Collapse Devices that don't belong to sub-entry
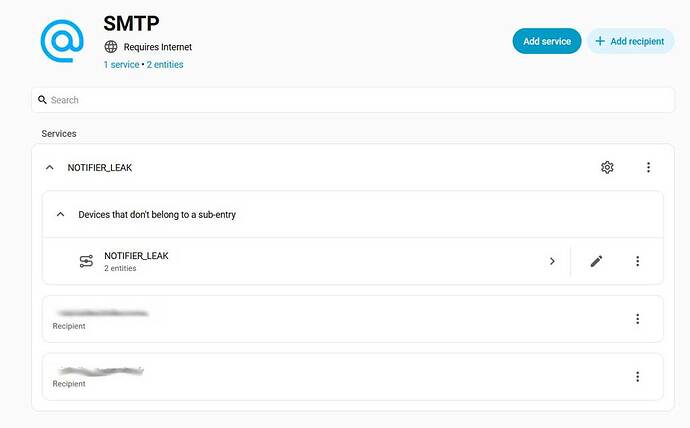Screen dimensions: 690x428 61,215
